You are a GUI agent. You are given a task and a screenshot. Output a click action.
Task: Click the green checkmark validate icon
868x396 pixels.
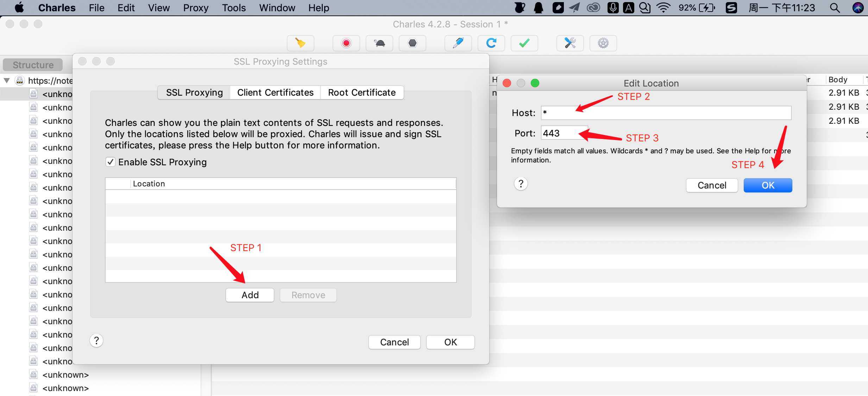click(524, 43)
